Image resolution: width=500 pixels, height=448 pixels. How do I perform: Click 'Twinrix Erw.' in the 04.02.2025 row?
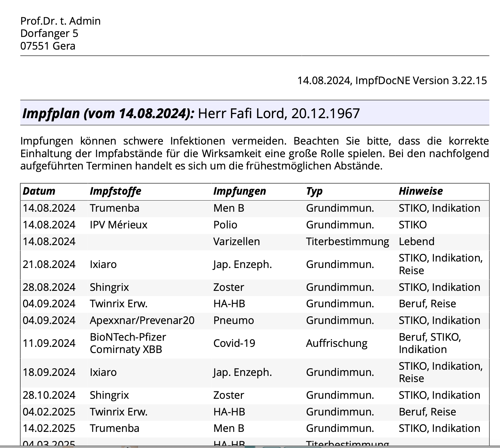coord(119,412)
